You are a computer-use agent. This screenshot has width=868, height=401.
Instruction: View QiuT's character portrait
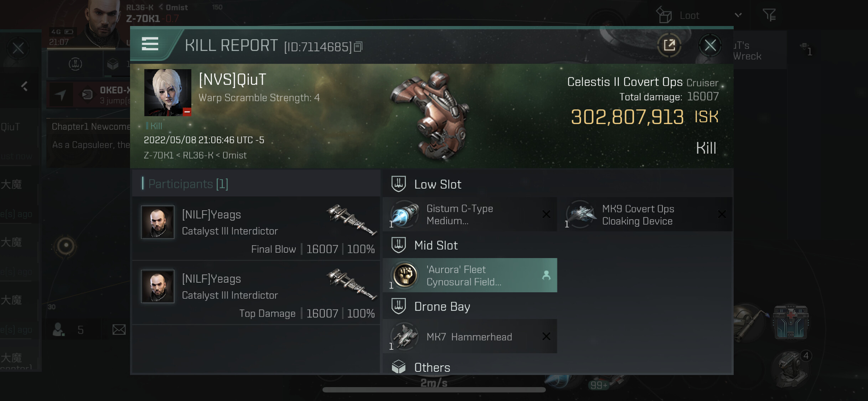(x=167, y=93)
